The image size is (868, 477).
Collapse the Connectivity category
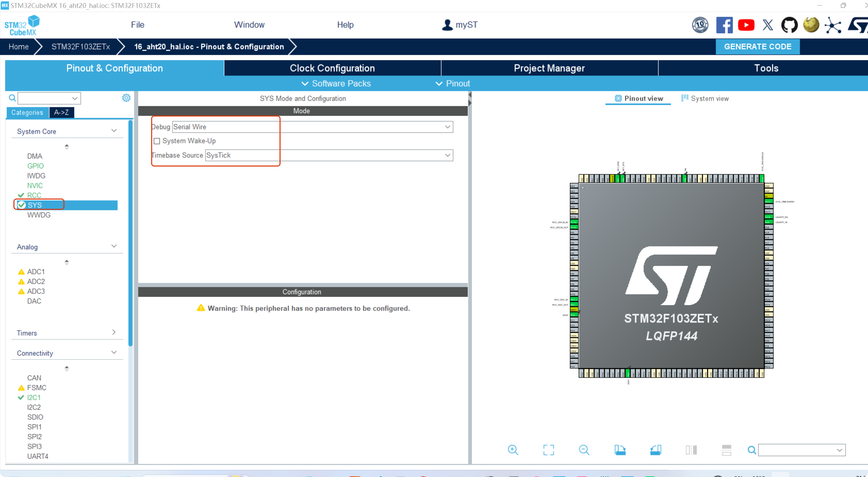(x=114, y=352)
